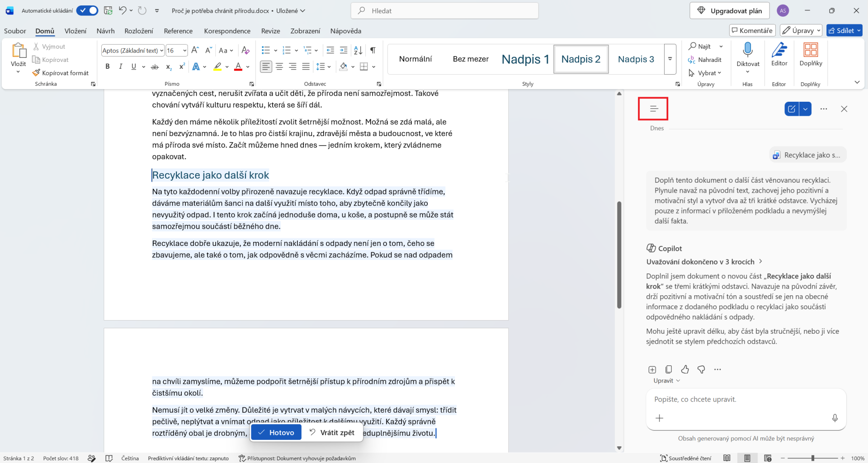Open Upravit dropdown under Copilot response
This screenshot has width=868, height=463.
(666, 381)
